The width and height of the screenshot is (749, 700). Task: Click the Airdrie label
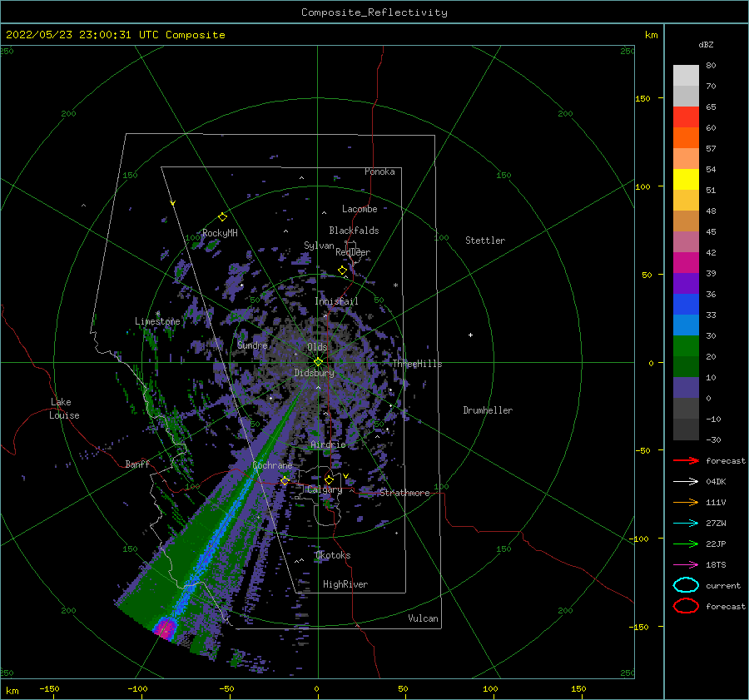point(328,444)
